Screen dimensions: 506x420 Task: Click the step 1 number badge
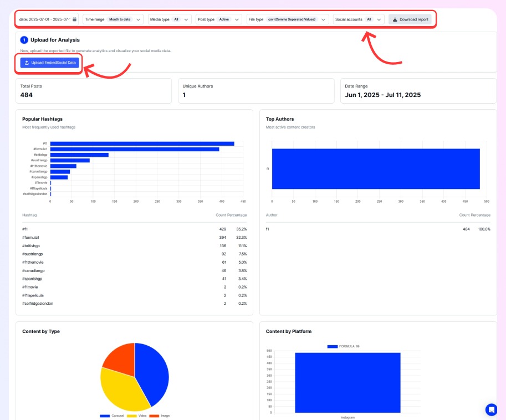[x=24, y=40]
